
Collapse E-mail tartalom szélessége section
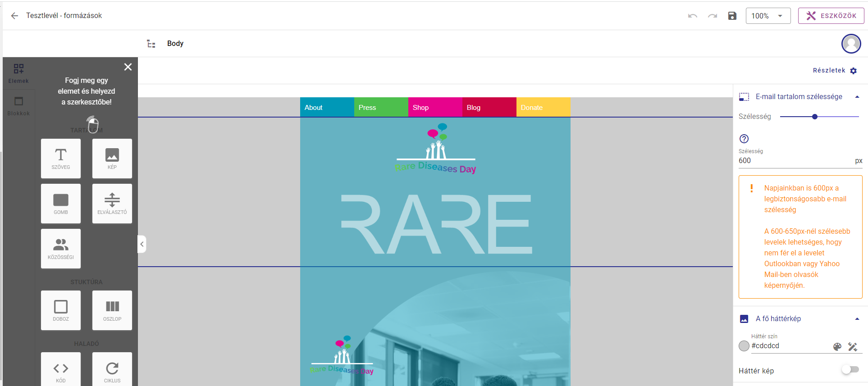click(857, 97)
